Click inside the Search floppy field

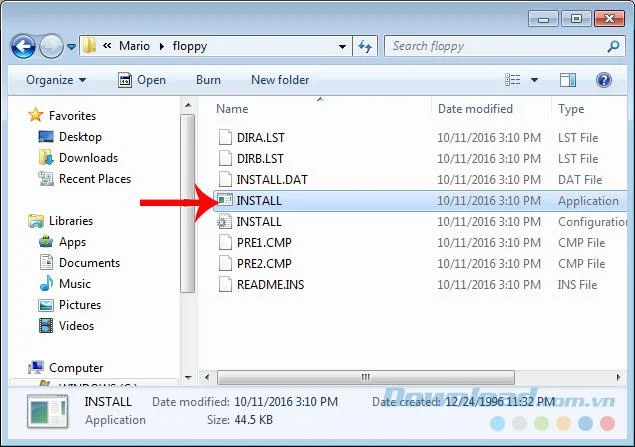click(496, 46)
